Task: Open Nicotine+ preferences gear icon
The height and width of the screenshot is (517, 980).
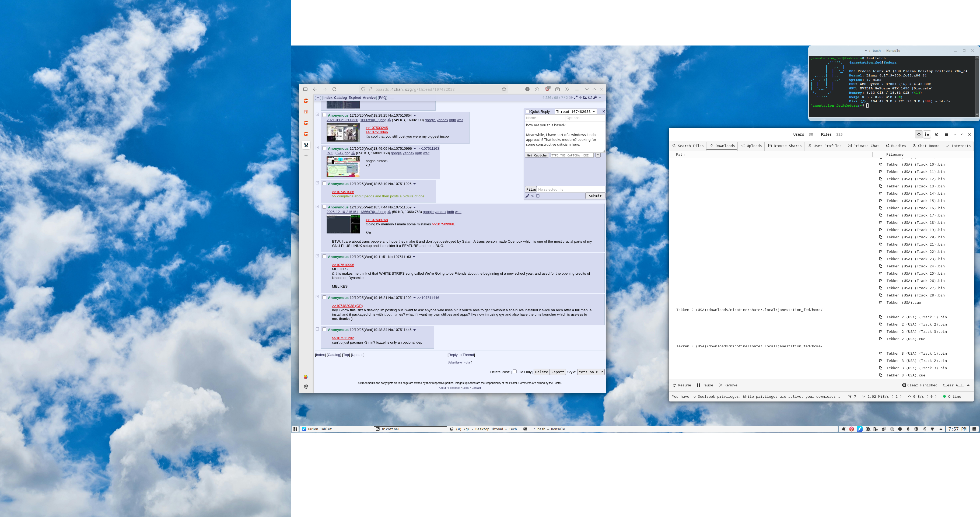Action: [937, 134]
